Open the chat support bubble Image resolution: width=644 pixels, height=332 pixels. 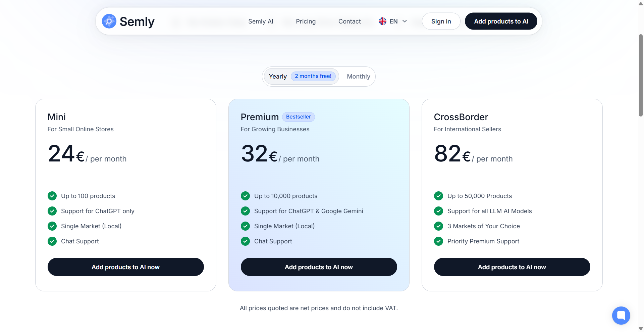(x=621, y=316)
